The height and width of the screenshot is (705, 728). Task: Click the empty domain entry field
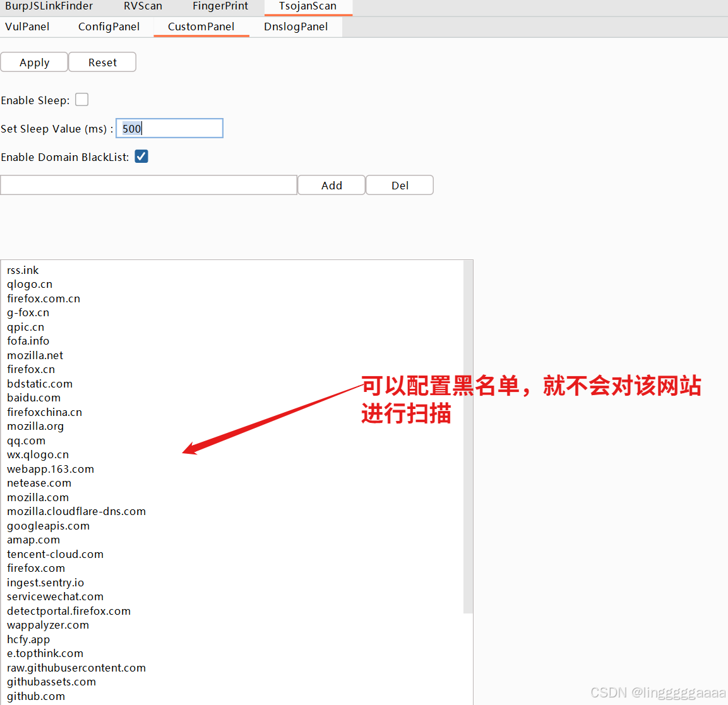click(x=148, y=185)
